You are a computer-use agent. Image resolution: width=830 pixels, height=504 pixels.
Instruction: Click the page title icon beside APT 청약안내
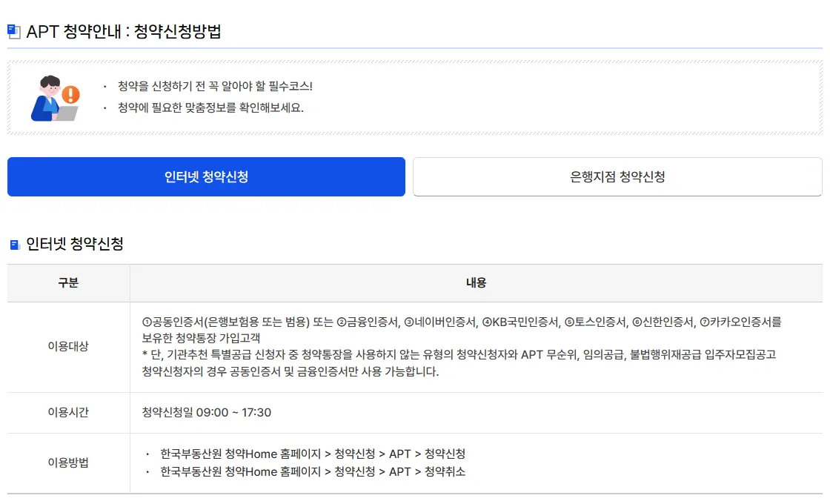14,32
